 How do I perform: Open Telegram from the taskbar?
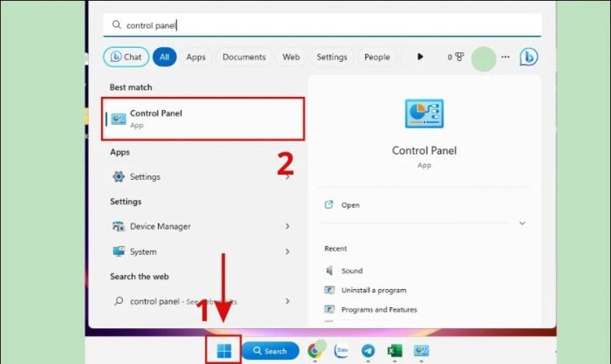click(x=367, y=351)
